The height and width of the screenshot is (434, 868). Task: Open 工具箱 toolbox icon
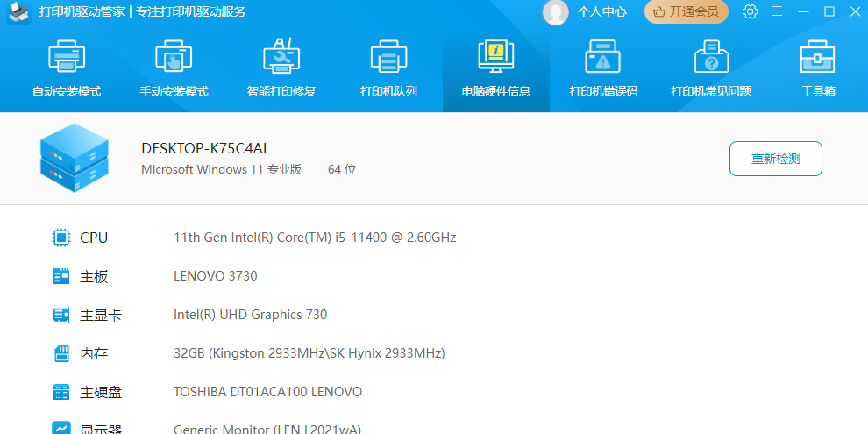click(817, 58)
